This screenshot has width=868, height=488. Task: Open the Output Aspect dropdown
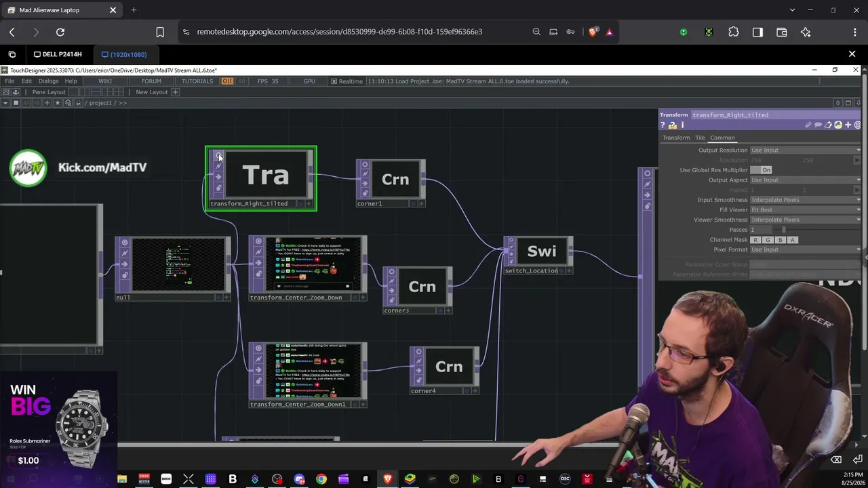point(806,180)
